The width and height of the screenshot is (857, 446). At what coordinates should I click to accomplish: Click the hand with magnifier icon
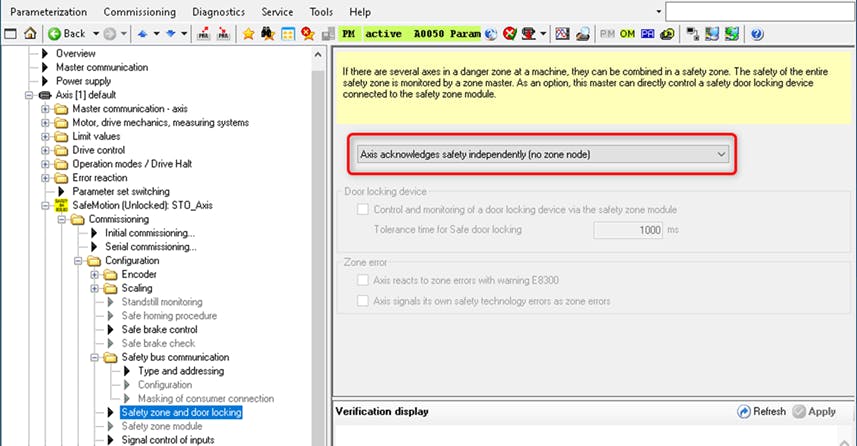tap(583, 34)
